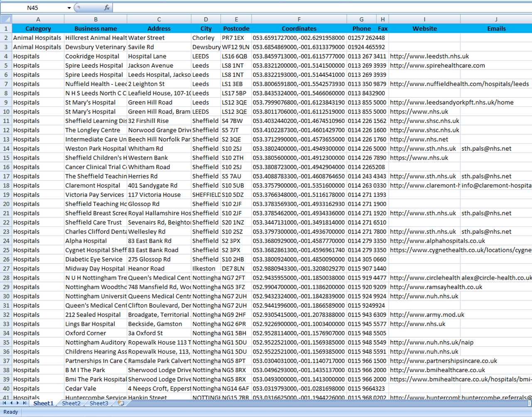Image resolution: width=532 pixels, height=417 pixels.
Task: Jump to first sheet with navigation arrow
Action: tap(5, 403)
